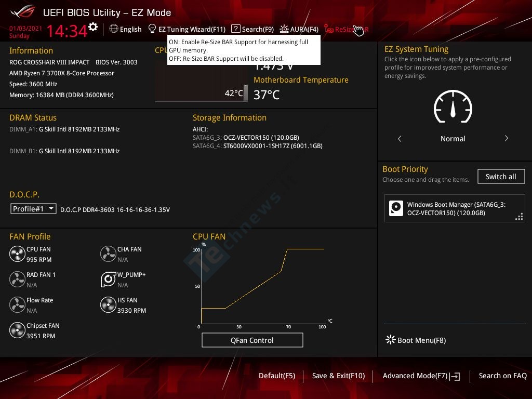532x399 pixels.
Task: Open Search on FAQ
Action: (x=502, y=376)
